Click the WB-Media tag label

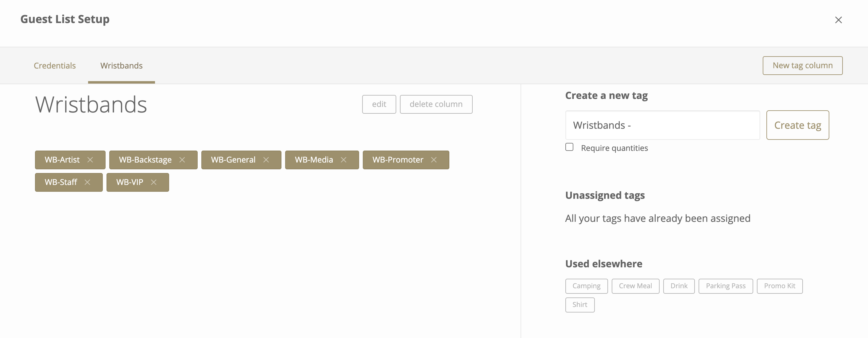[x=314, y=160]
